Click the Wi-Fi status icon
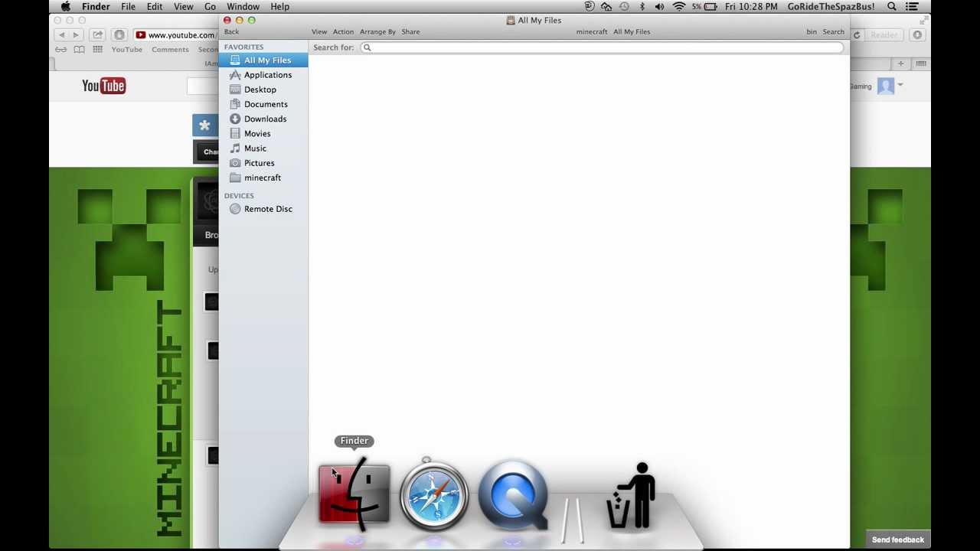This screenshot has width=980, height=551. (678, 7)
